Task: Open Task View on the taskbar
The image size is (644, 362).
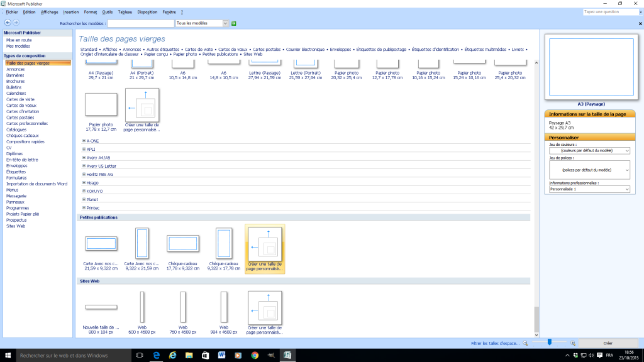Action: (x=140, y=356)
